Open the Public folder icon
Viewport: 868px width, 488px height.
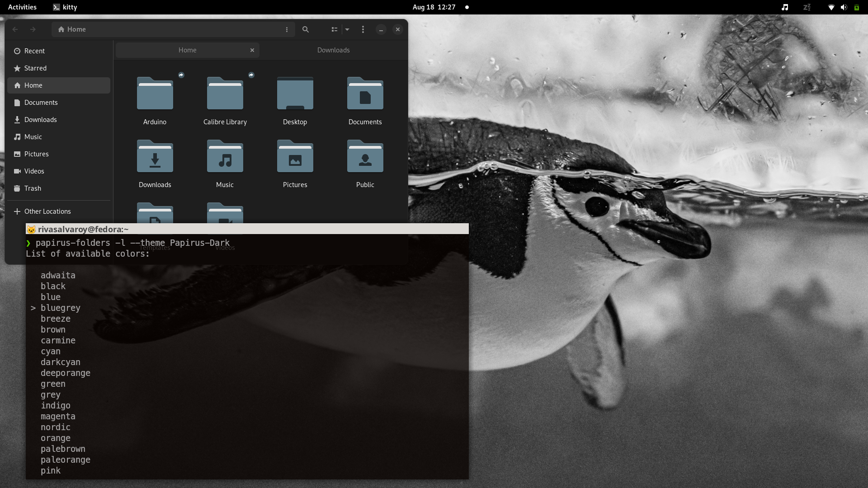click(365, 156)
